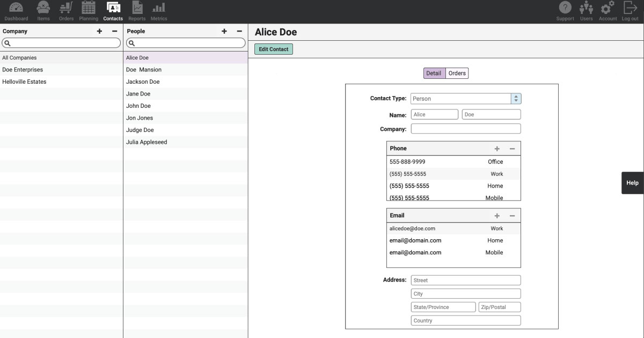
Task: Open the Metrics bar graph icon
Action: (159, 8)
